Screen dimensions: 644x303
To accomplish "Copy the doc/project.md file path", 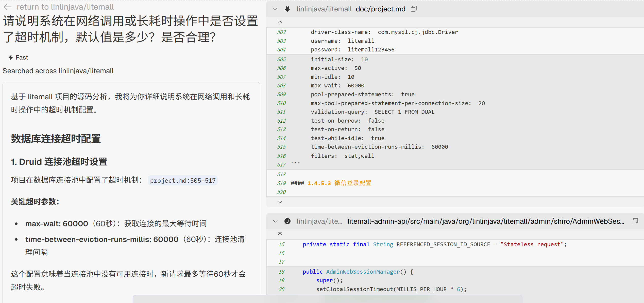I will point(414,9).
